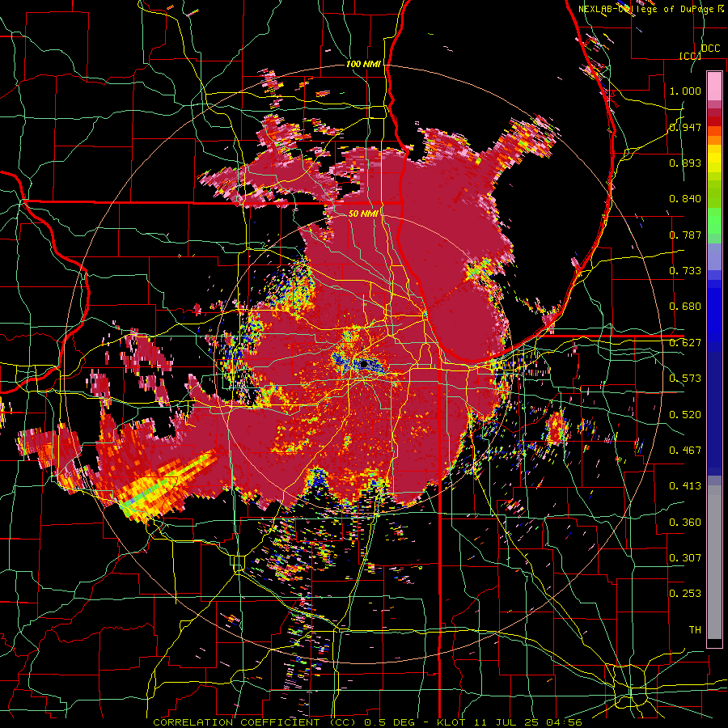
Task: Select the 0.893 legend value
Action: click(685, 163)
